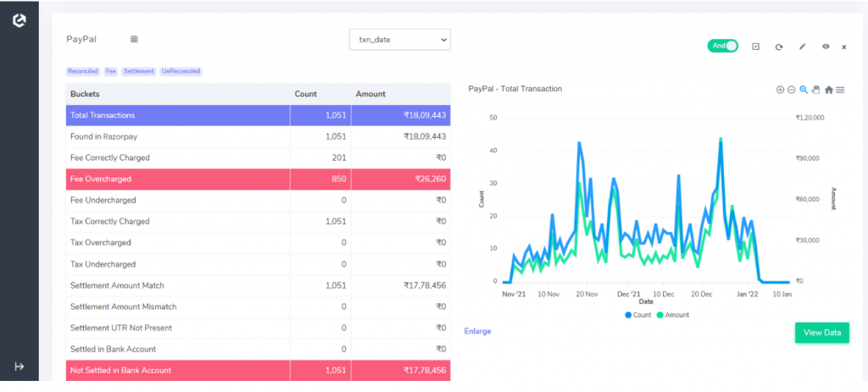This screenshot has width=868, height=392.
Task: Click chart zoom in plus icon
Action: click(x=780, y=90)
